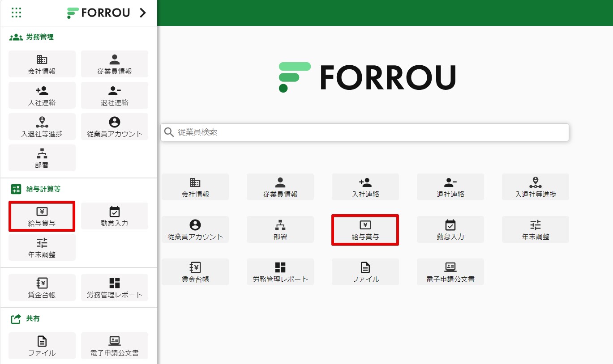Open 年末調整 in the sidebar
613x364 pixels.
click(42, 247)
